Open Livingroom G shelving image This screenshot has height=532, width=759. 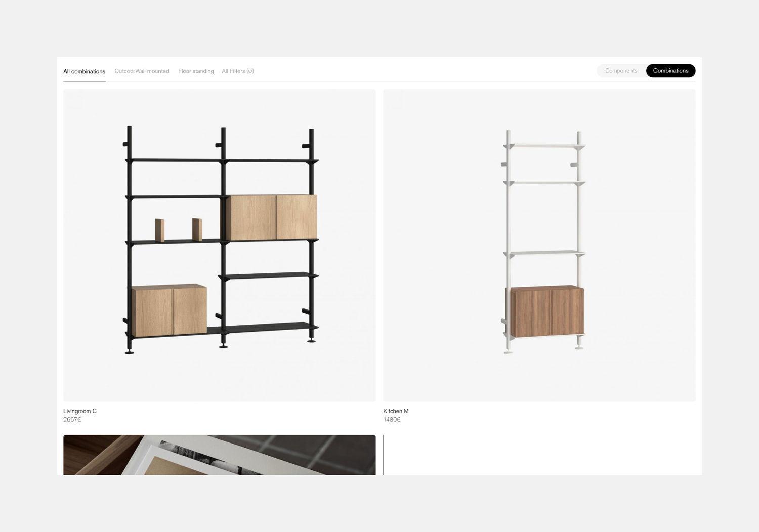coord(220,245)
